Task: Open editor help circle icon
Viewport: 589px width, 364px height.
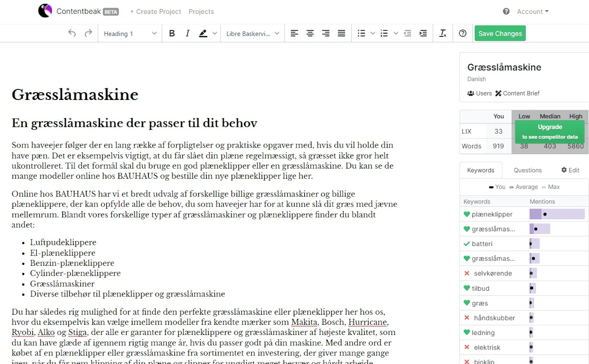Action: (x=463, y=34)
